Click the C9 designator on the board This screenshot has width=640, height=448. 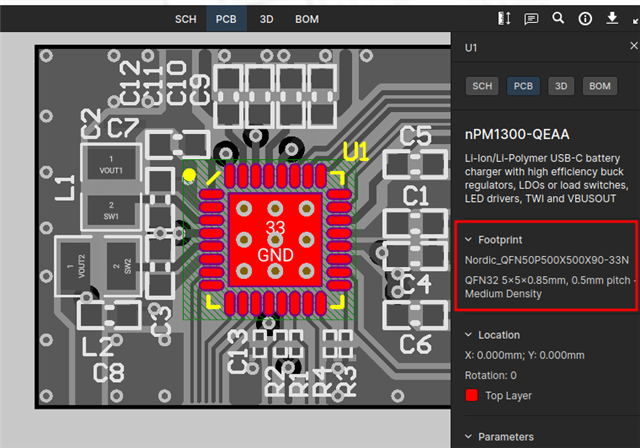coord(200,90)
